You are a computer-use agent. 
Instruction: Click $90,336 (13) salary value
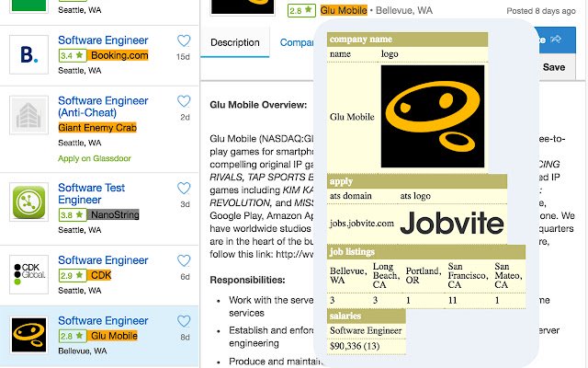click(355, 346)
